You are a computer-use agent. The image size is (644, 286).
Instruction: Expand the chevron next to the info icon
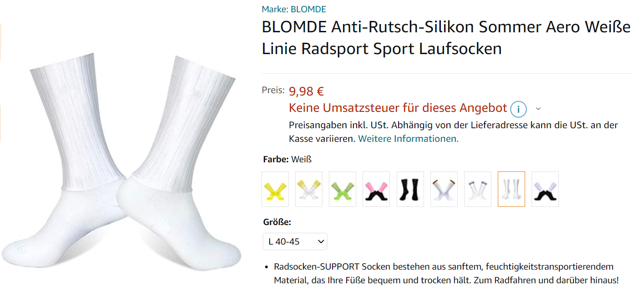(538, 109)
